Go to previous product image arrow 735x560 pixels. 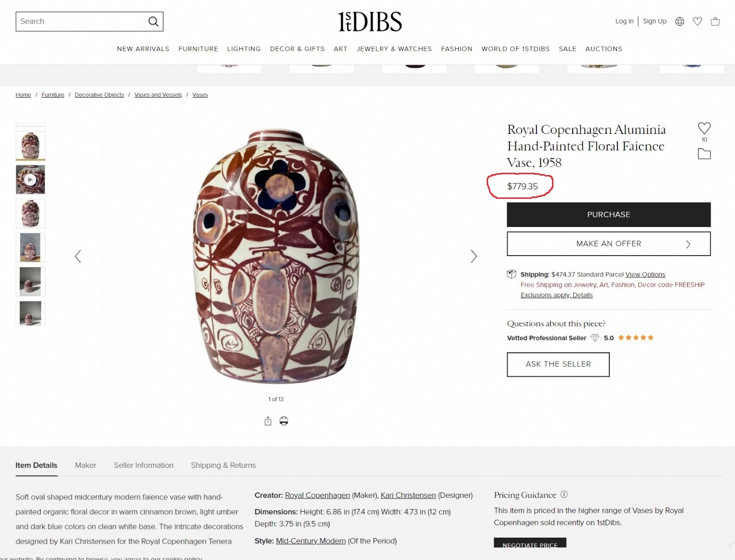78,256
